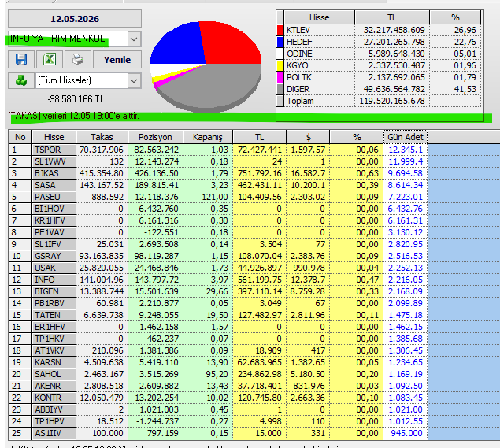Click the gray DiGER color swatch
Screen dimensions: 500x448
click(x=280, y=89)
